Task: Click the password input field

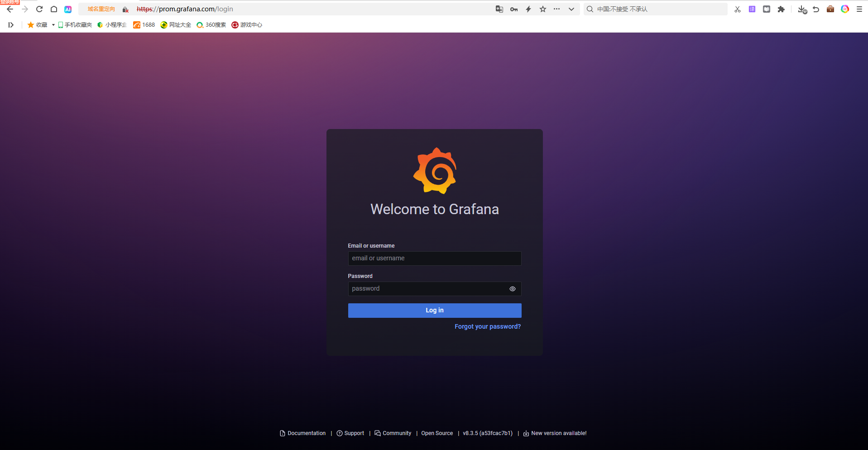Action: [435, 288]
